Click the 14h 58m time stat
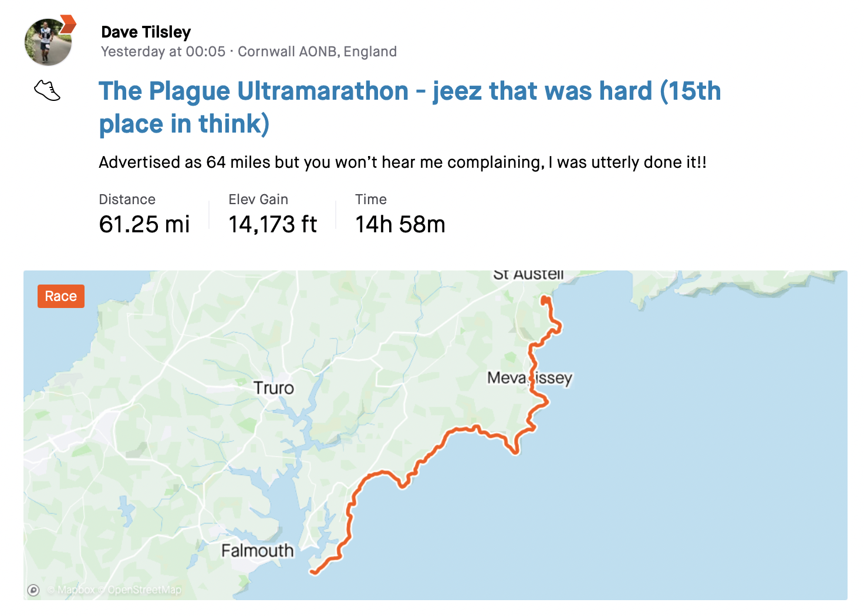 400,224
